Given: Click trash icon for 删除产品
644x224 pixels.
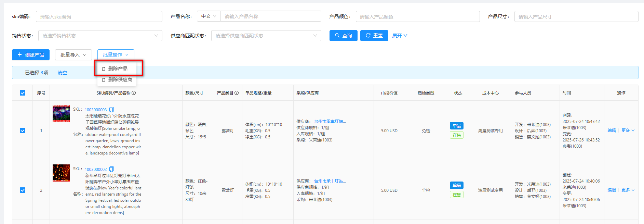Looking at the screenshot, I should pyautogui.click(x=104, y=69).
